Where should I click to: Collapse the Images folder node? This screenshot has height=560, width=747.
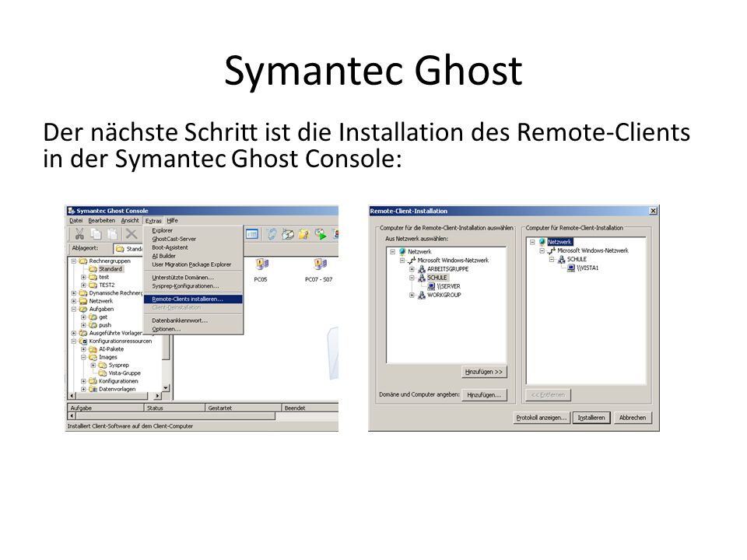pyautogui.click(x=83, y=357)
